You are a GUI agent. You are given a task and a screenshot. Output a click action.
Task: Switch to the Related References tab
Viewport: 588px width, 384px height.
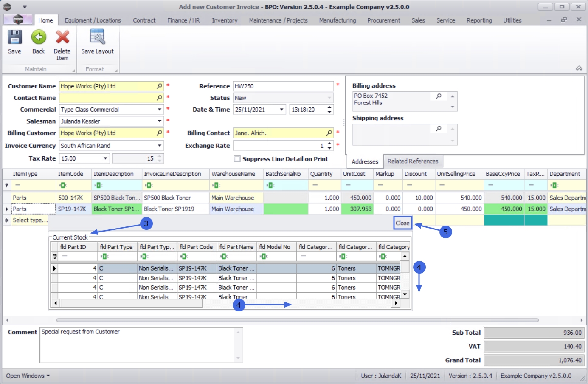click(413, 161)
